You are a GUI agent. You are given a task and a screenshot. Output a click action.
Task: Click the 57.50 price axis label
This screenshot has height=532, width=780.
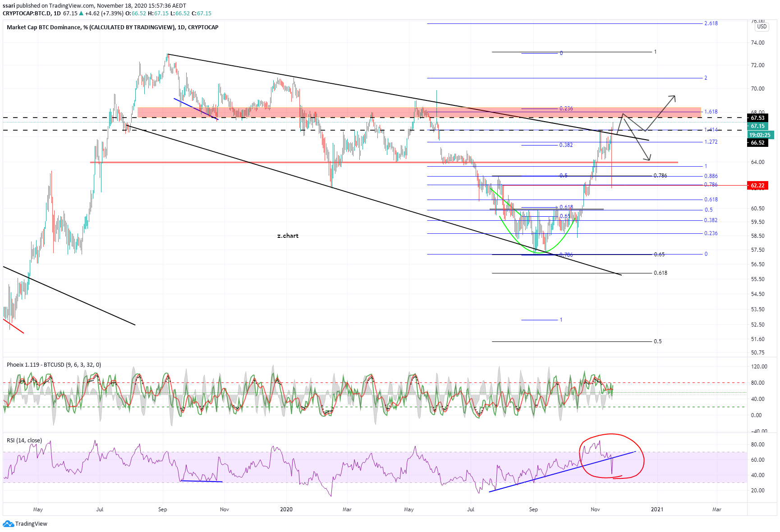(758, 250)
